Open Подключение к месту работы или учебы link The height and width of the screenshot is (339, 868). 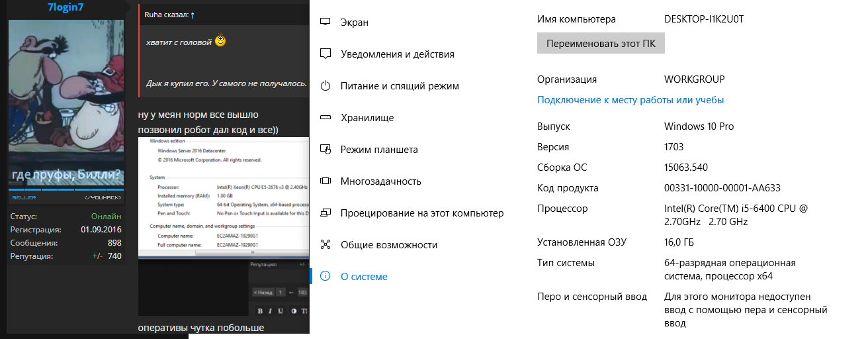(x=630, y=100)
